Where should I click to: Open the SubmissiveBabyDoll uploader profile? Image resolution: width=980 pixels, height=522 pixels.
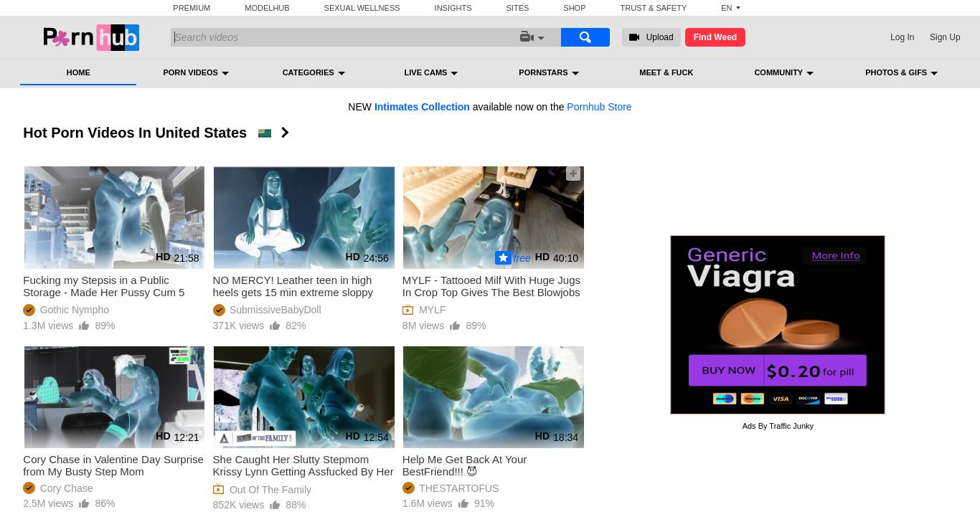(x=275, y=310)
